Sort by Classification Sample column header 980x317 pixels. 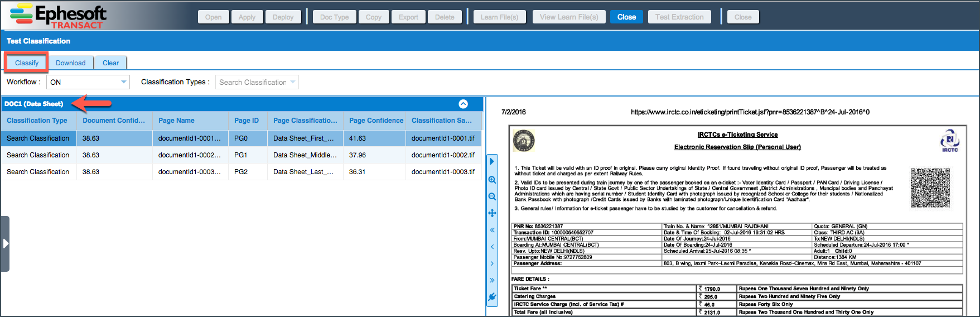coord(443,121)
